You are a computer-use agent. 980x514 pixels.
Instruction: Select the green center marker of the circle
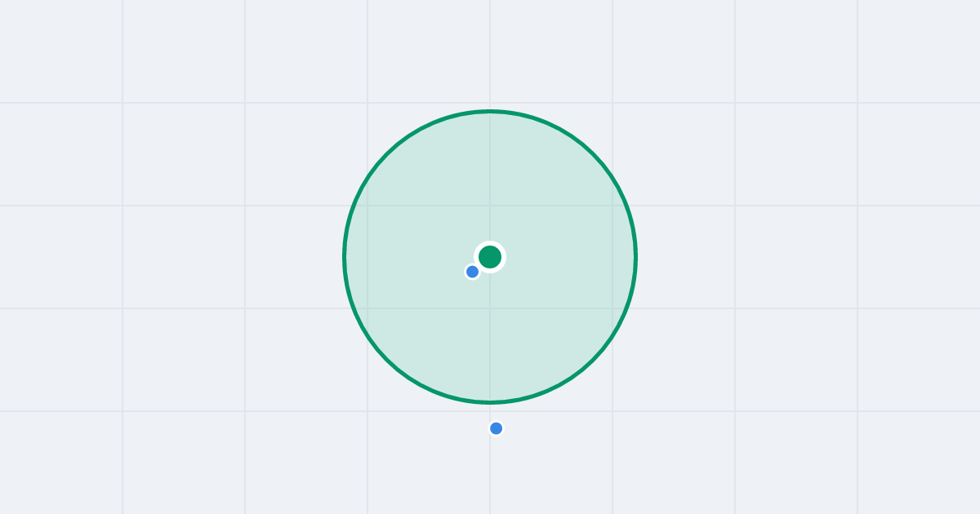point(490,257)
